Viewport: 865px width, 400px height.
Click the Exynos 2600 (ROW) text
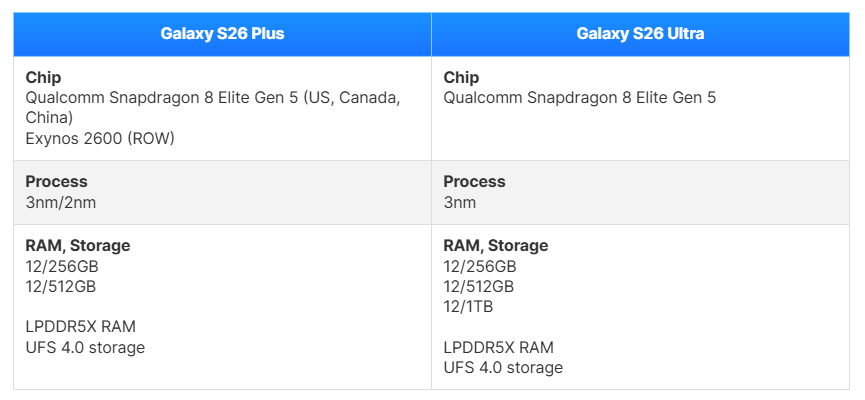click(100, 138)
